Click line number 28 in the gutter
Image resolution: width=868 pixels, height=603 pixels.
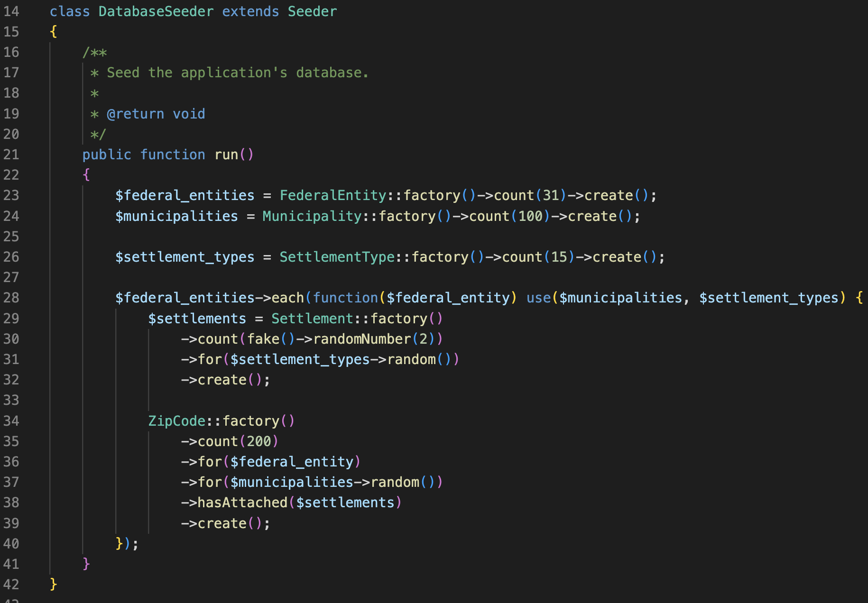tap(12, 297)
